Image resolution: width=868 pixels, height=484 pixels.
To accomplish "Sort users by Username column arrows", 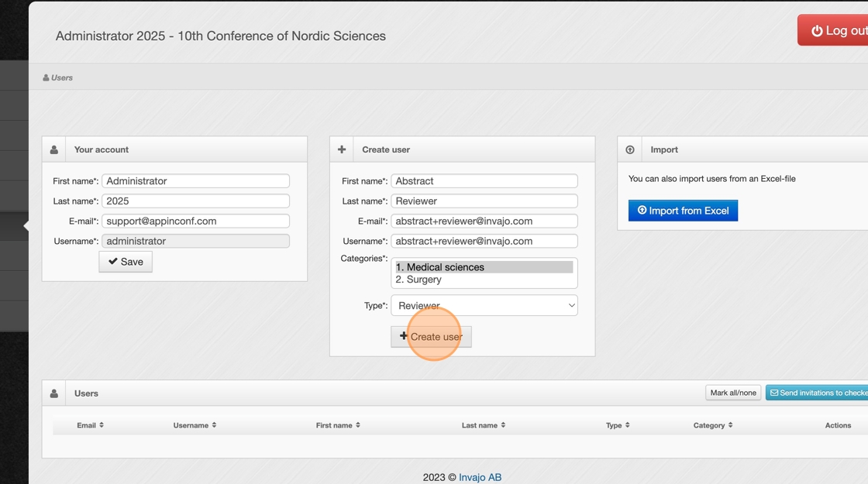I will pyautogui.click(x=214, y=425).
